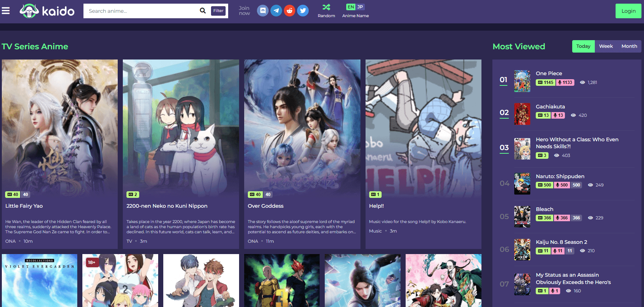Click the search magnifier icon
The width and height of the screenshot is (644, 307).
pos(203,11)
